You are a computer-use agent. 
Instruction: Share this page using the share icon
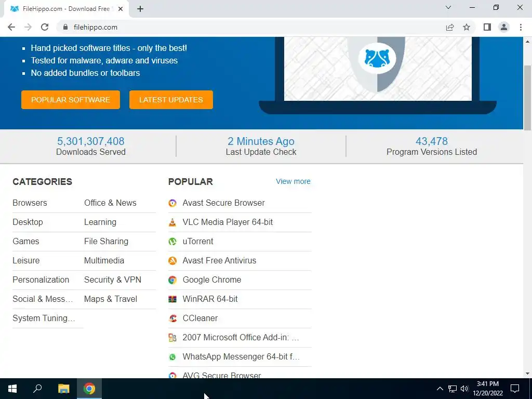pyautogui.click(x=450, y=27)
